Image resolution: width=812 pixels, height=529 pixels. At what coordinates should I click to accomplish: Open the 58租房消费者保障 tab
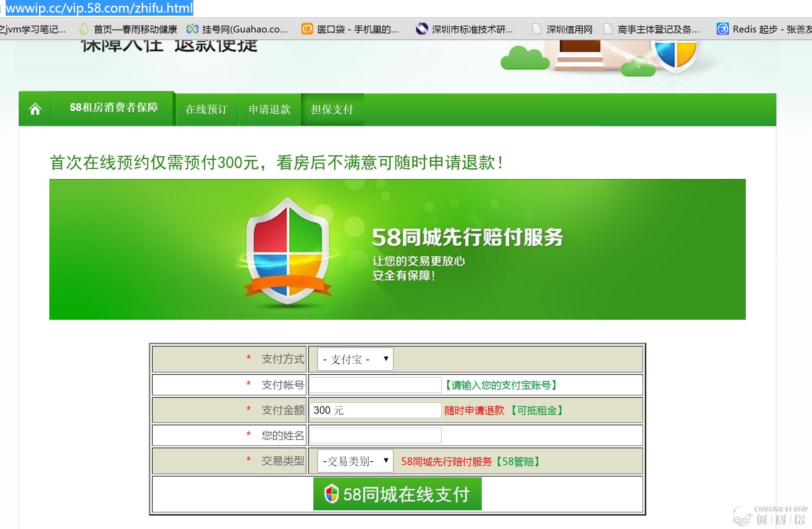pos(114,108)
